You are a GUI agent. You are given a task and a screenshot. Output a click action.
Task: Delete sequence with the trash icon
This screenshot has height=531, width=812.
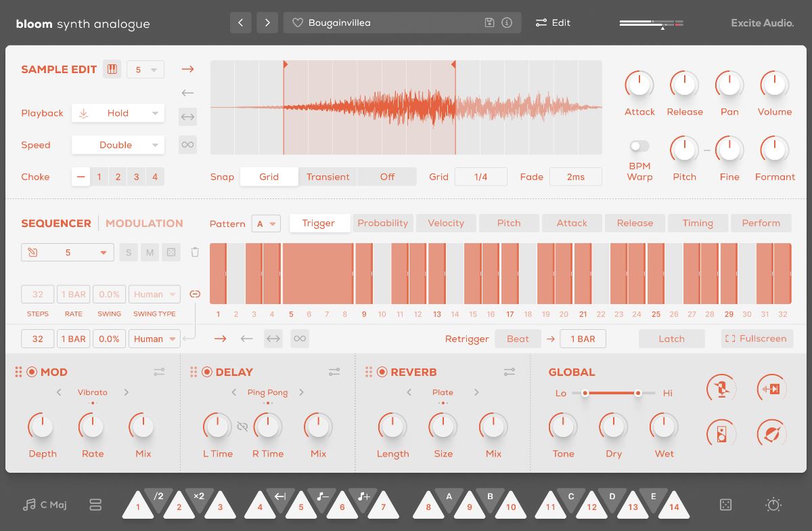tap(195, 253)
